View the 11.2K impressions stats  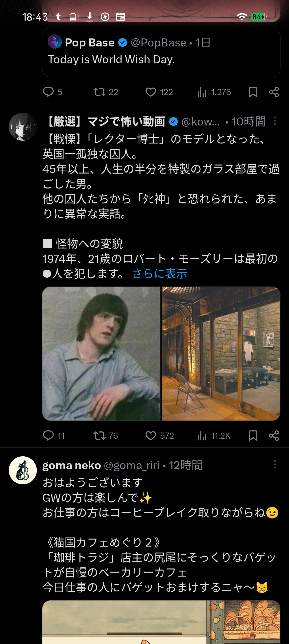[202, 435]
